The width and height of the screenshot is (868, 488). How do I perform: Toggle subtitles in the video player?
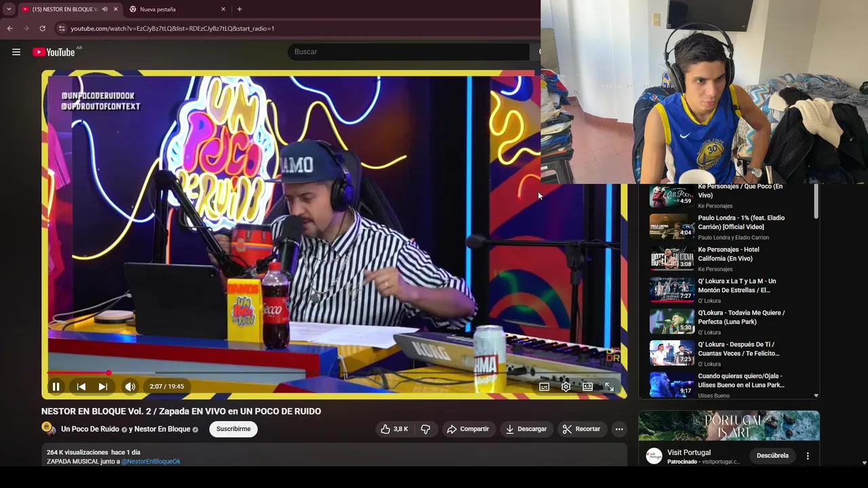coord(544,386)
